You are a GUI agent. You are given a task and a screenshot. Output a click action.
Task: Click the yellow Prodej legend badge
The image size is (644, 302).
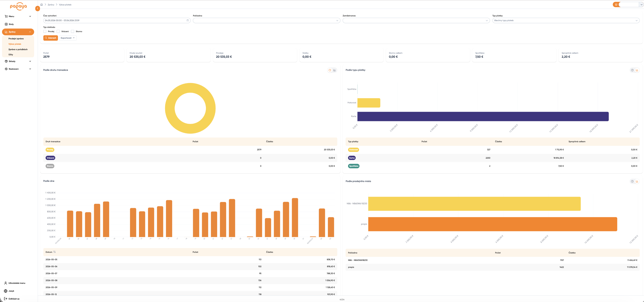coord(50,150)
